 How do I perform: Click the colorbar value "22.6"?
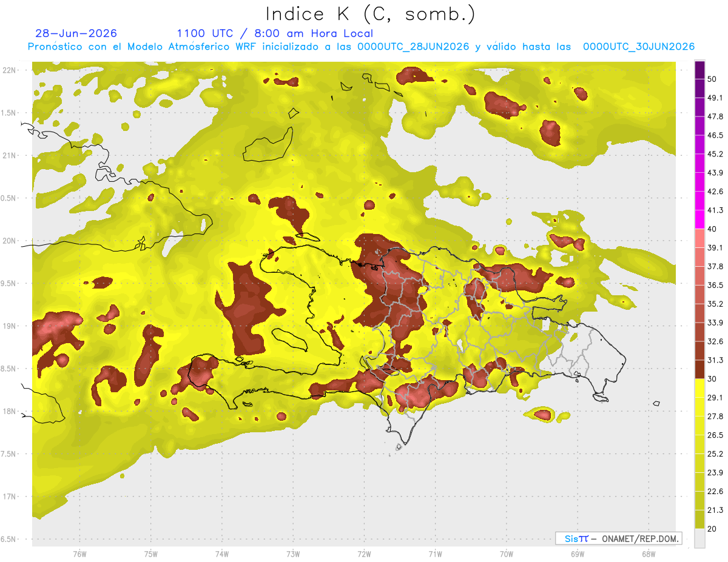click(x=715, y=491)
